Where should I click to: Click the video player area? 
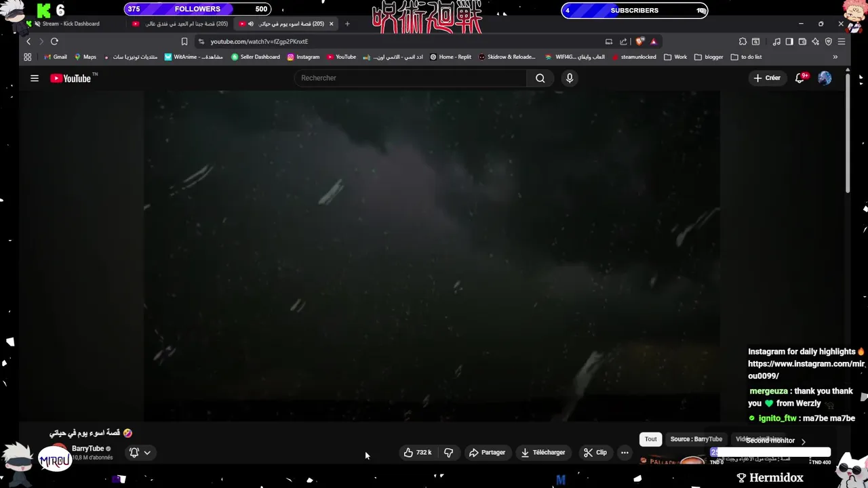click(432, 256)
